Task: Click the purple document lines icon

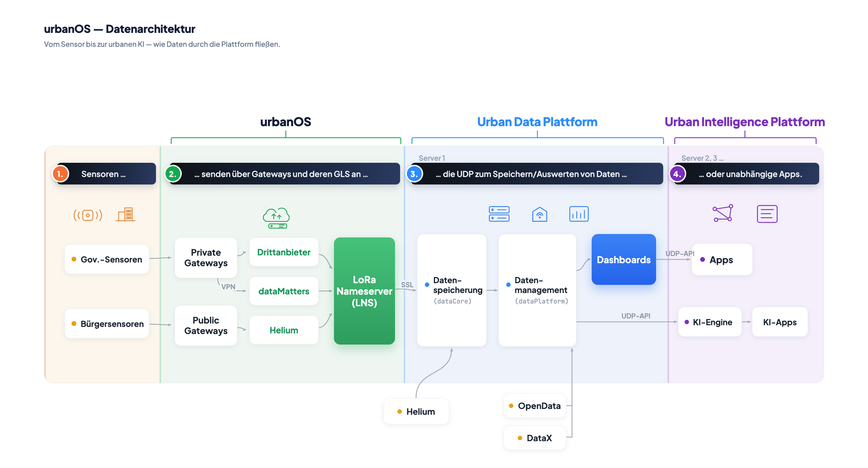Action: [767, 214]
